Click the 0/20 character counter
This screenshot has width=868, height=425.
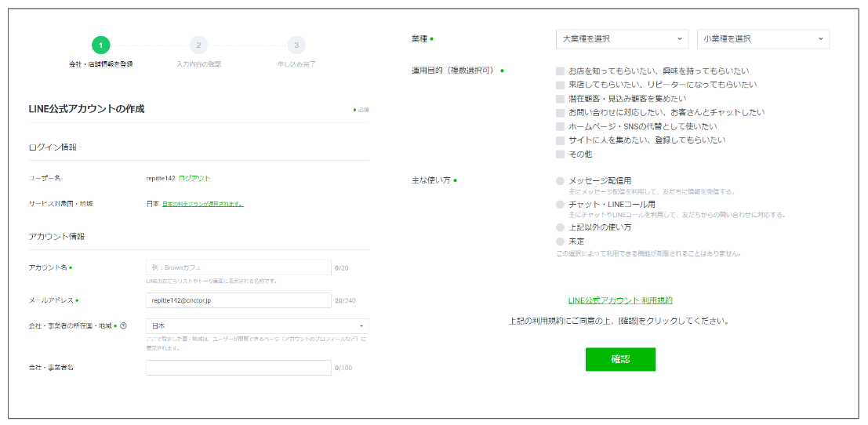342,268
